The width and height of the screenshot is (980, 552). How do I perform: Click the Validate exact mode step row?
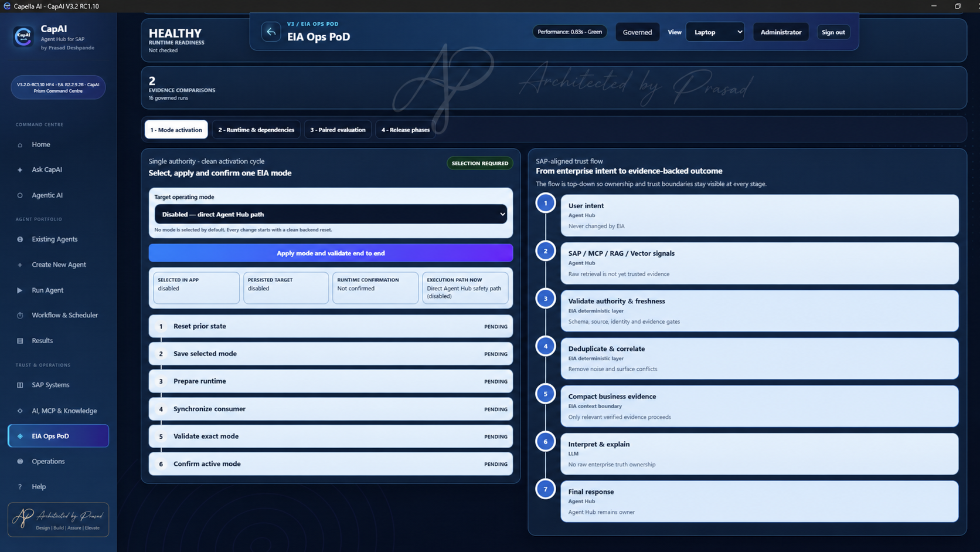click(331, 436)
